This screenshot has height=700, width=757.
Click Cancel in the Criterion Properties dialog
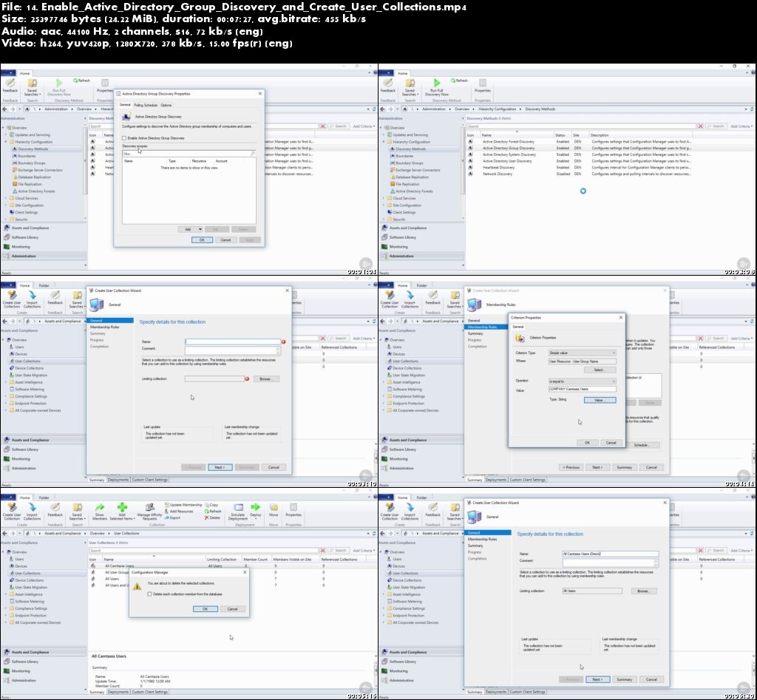click(x=611, y=443)
